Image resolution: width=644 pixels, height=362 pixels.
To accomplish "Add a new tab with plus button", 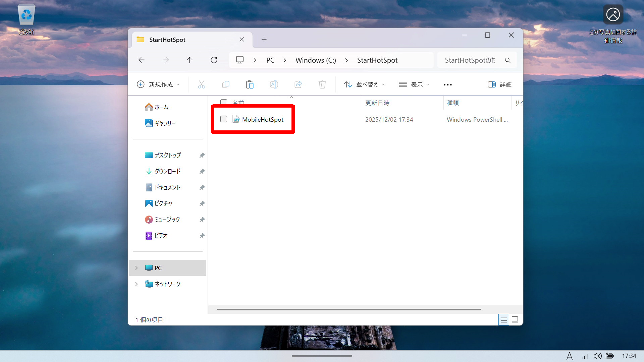I will point(264,40).
